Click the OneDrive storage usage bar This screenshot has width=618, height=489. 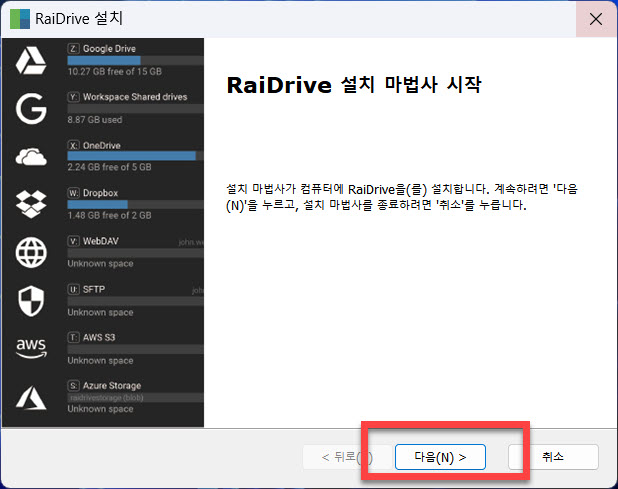(136, 156)
